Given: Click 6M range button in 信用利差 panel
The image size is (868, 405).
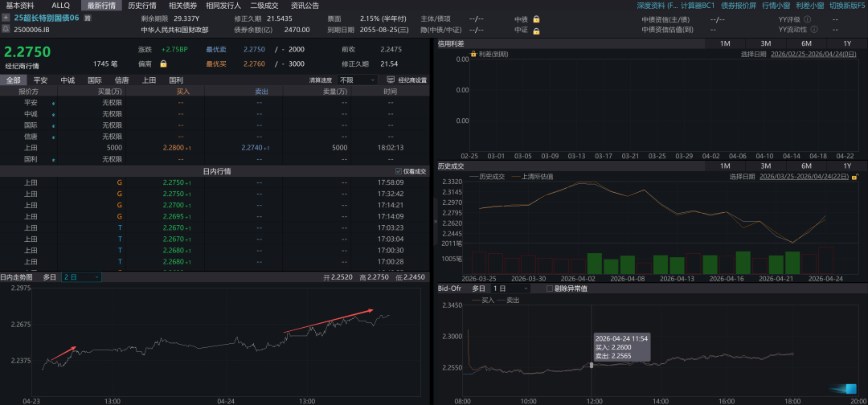Looking at the screenshot, I should coord(806,43).
